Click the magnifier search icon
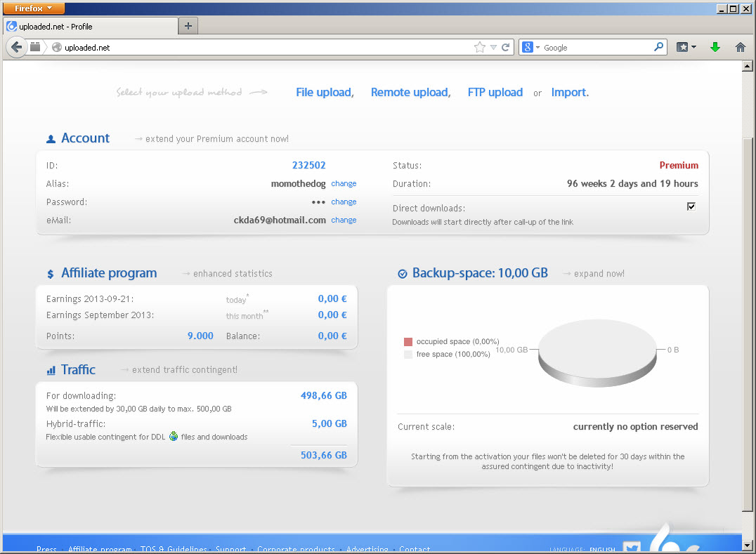Image resolution: width=756 pixels, height=554 pixels. click(658, 47)
